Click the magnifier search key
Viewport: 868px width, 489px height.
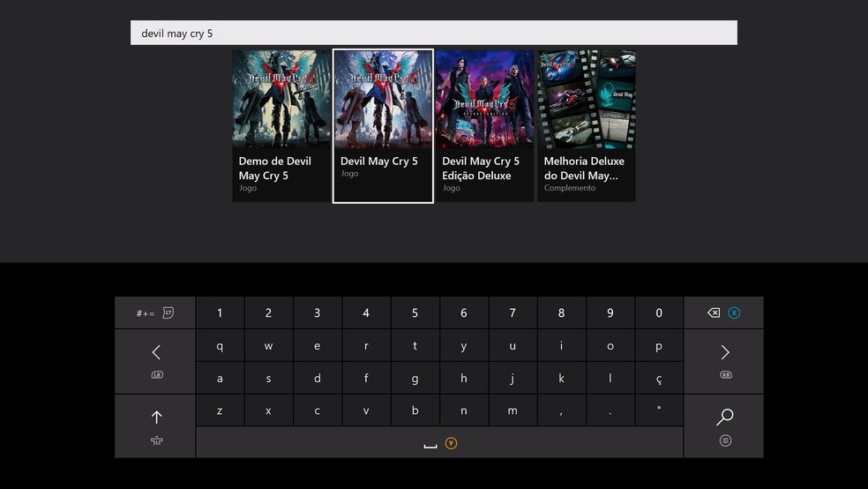(723, 425)
